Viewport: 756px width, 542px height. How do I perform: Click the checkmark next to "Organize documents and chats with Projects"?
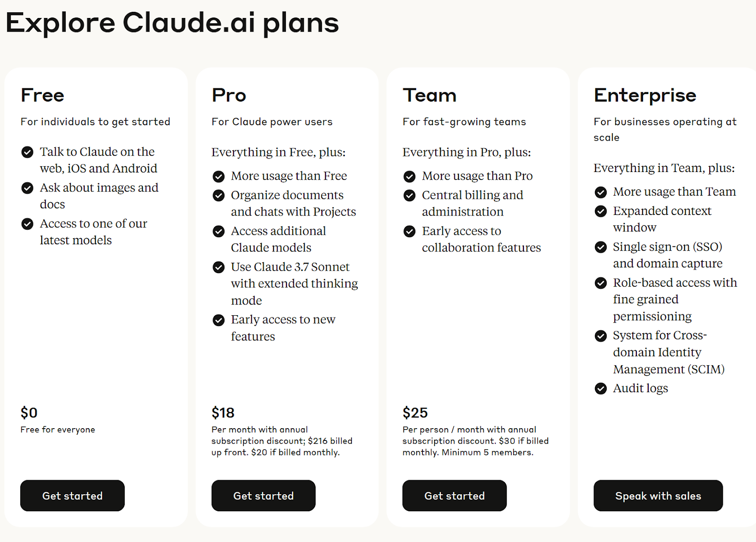click(218, 196)
